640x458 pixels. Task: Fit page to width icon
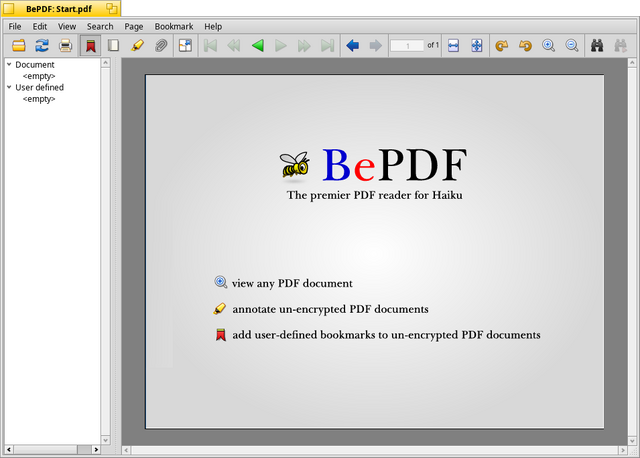coord(453,45)
